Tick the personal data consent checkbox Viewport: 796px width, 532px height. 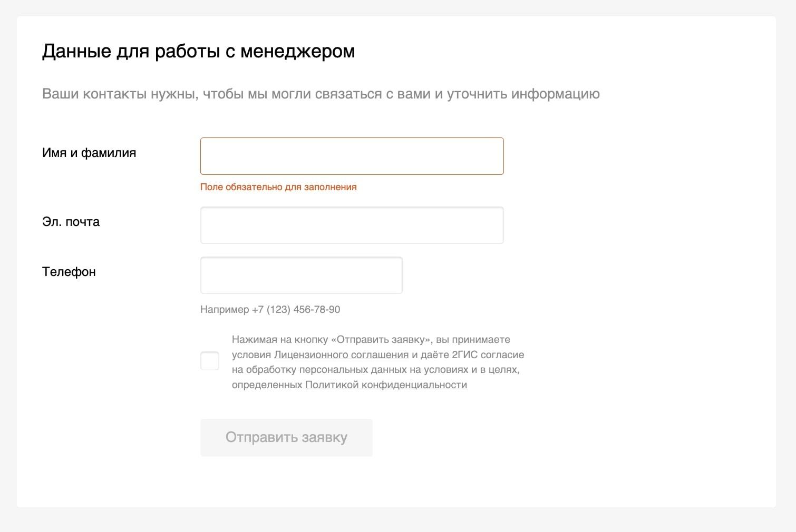coord(210,361)
